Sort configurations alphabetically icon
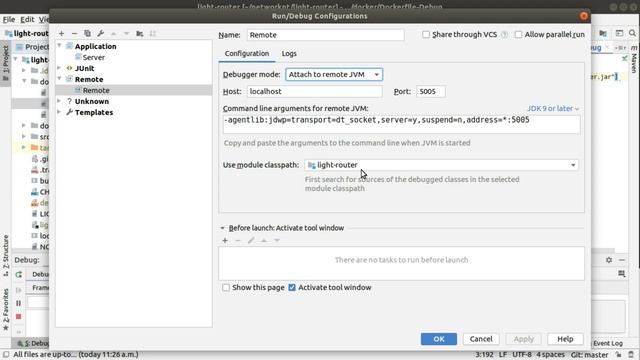The width and height of the screenshot is (640, 360). pos(153,33)
